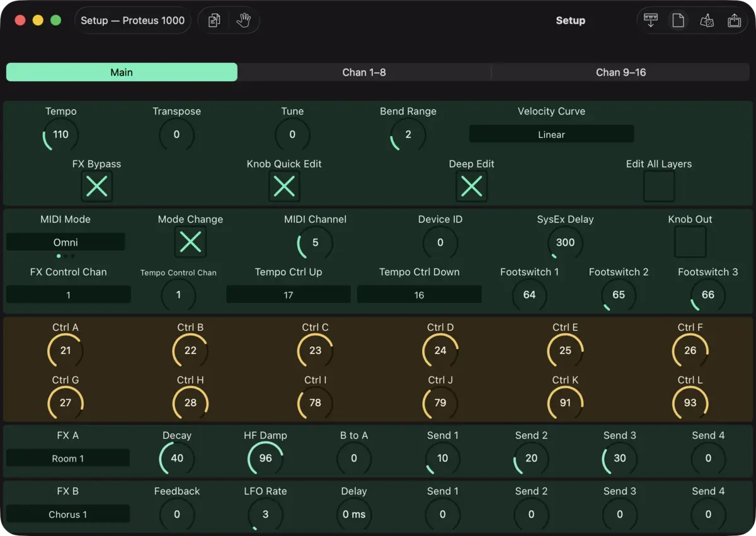This screenshot has height=536, width=756.
Task: Click the keyboard download-to-synth icon
Action: click(651, 21)
